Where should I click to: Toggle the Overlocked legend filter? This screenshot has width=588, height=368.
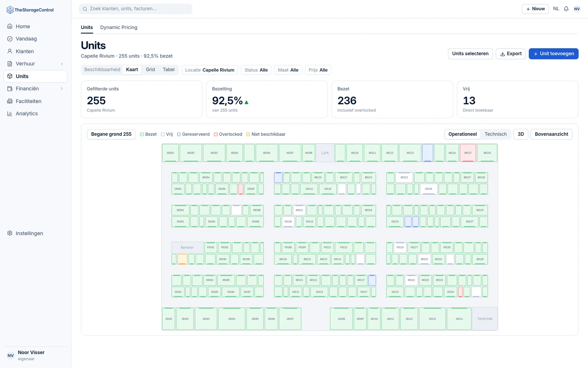click(228, 134)
